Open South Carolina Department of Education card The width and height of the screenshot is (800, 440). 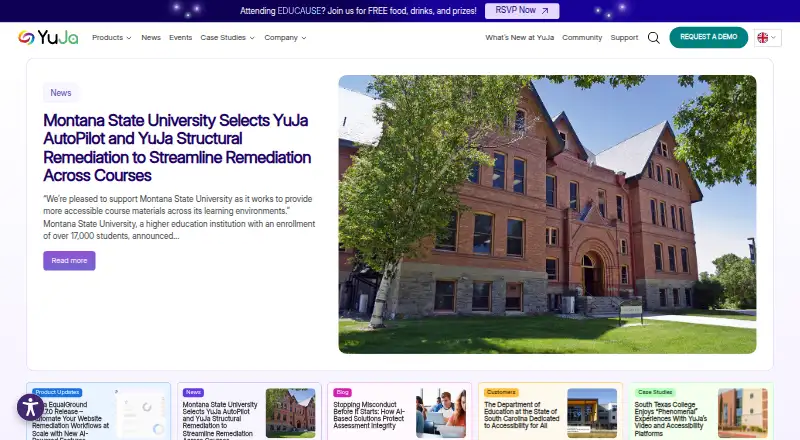(551, 411)
